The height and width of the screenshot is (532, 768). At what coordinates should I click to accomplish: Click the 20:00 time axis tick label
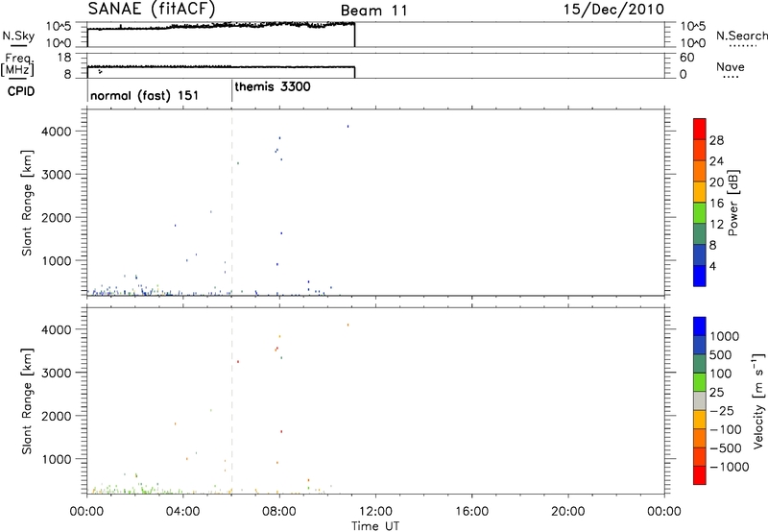click(x=567, y=512)
